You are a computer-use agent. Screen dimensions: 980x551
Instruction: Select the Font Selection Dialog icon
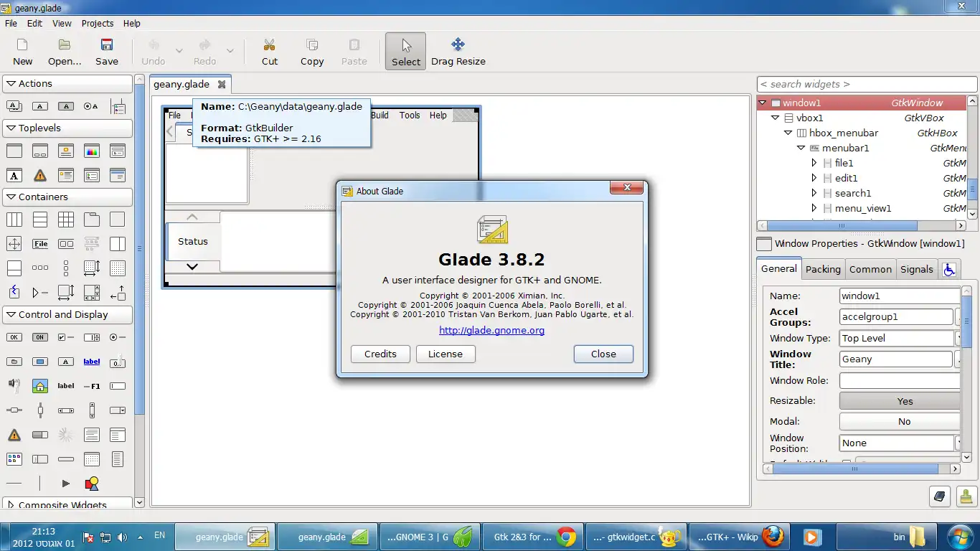pos(14,175)
